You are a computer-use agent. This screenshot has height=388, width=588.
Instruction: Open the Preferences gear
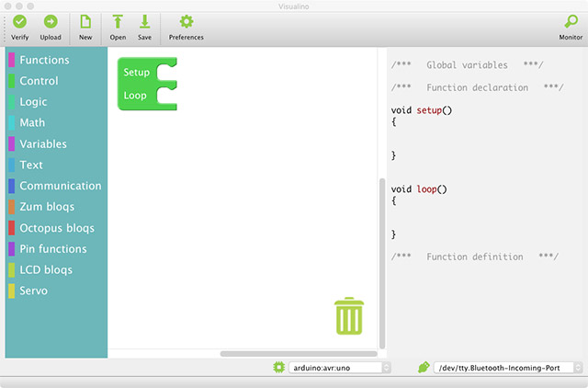187,22
